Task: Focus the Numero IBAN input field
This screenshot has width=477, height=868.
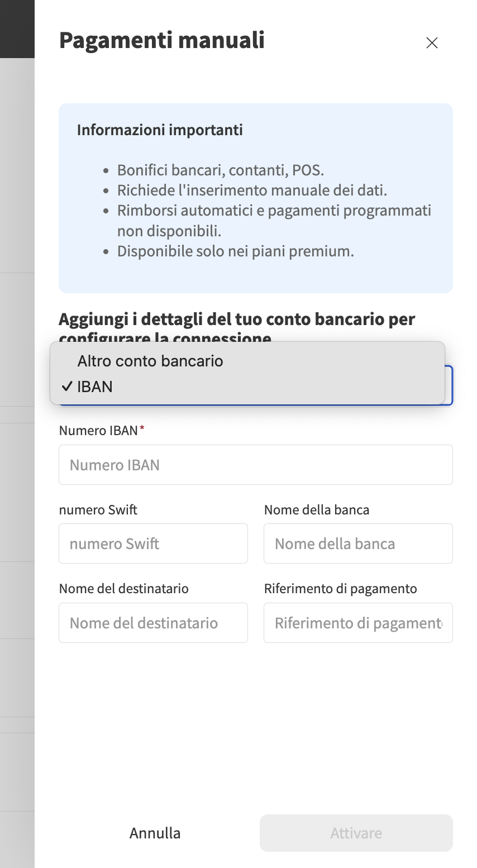Action: tap(255, 464)
